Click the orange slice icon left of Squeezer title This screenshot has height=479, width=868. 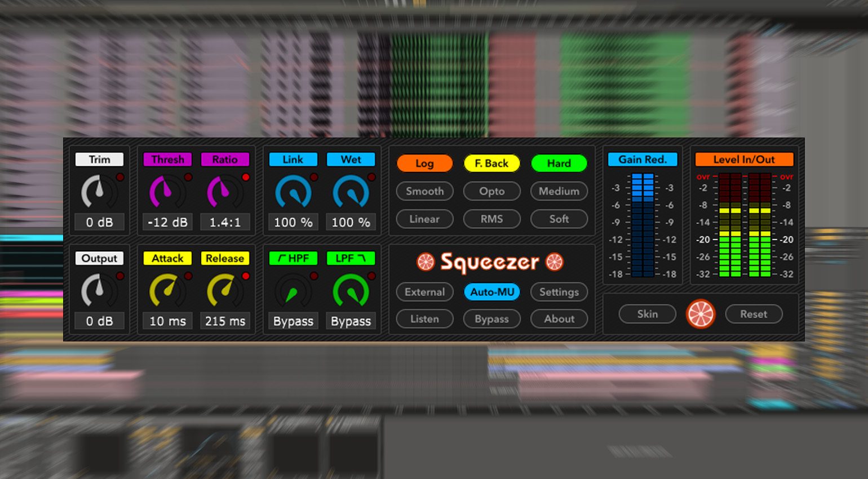[426, 262]
